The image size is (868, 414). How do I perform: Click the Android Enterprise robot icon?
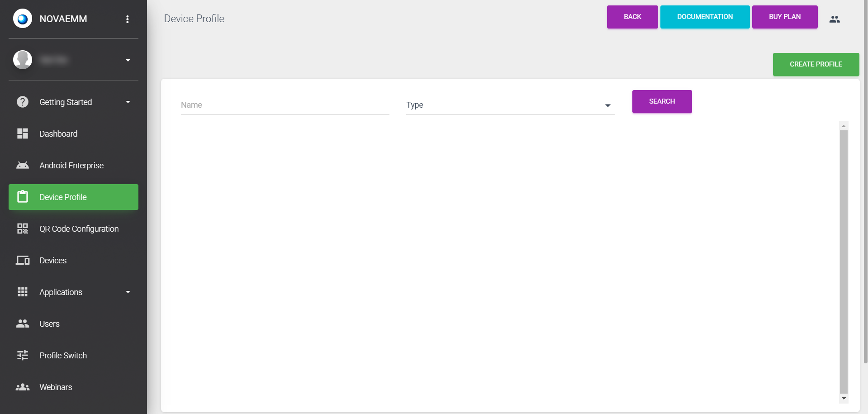tap(22, 165)
